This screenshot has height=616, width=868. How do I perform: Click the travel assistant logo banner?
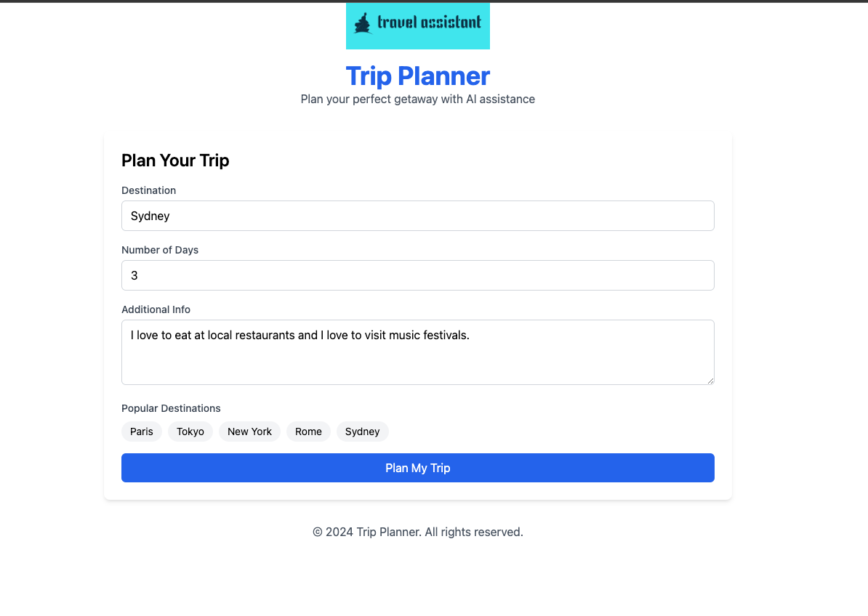(x=418, y=26)
